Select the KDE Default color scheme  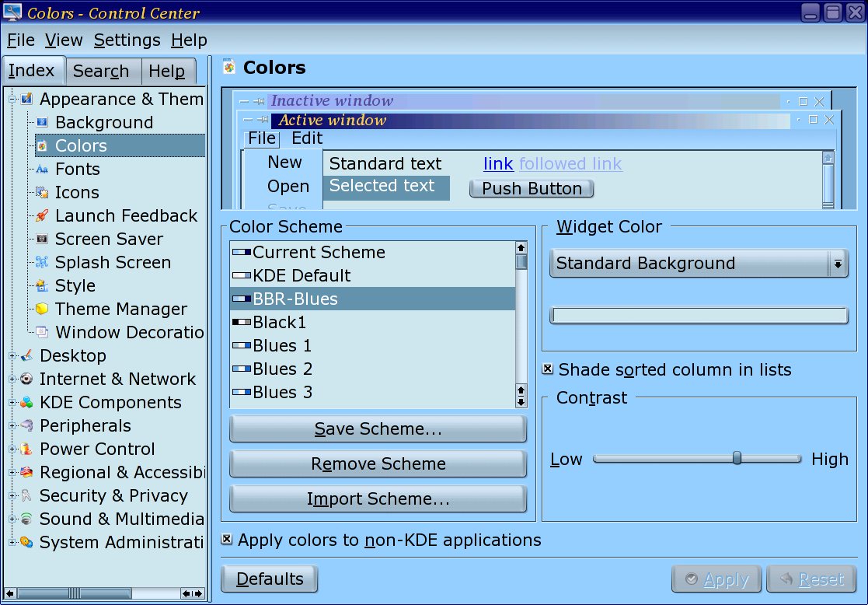point(372,275)
